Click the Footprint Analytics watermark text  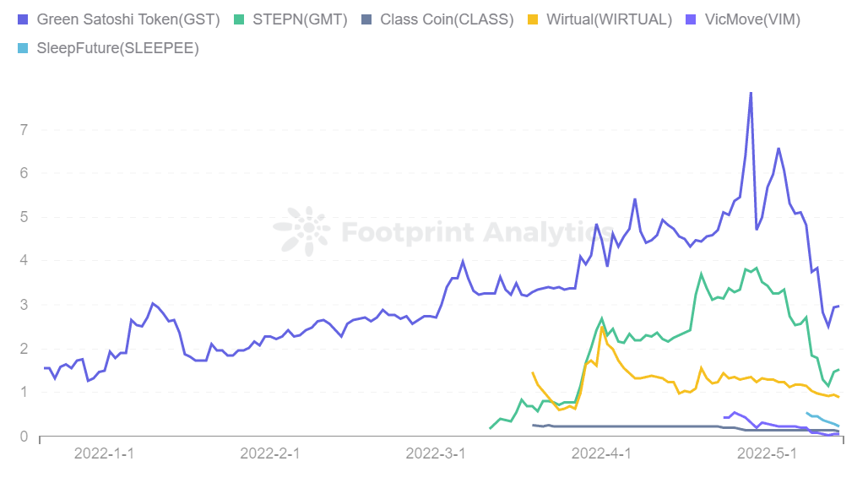(x=477, y=232)
